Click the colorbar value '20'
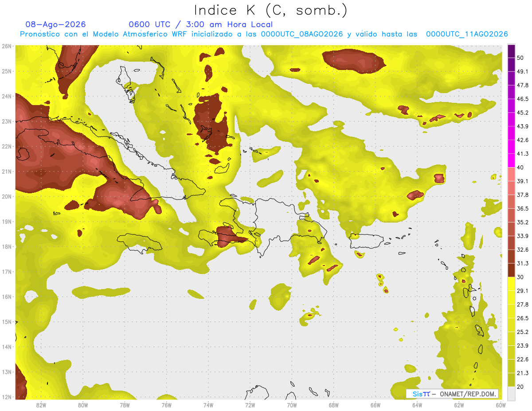 click(x=520, y=387)
